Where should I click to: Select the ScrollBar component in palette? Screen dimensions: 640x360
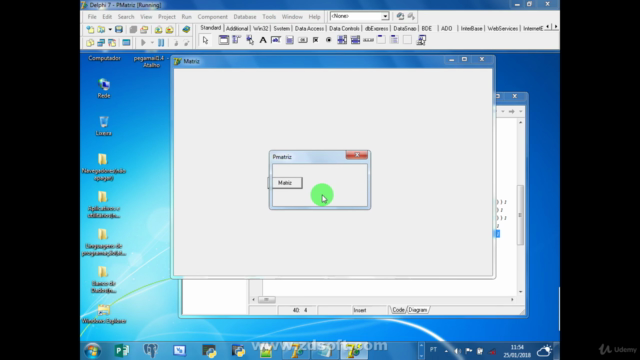click(x=368, y=40)
